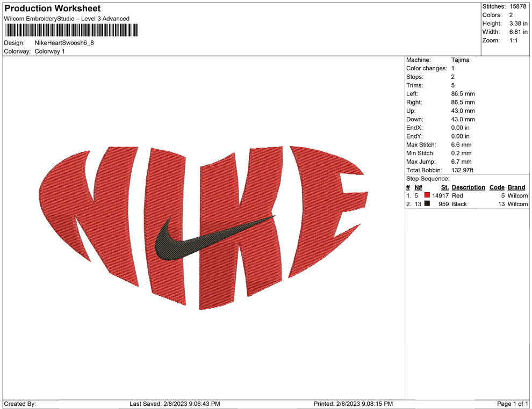Screen dimensions: 532x409
Task: Click the Total Bobbin 132.97ft value
Action: click(x=462, y=170)
